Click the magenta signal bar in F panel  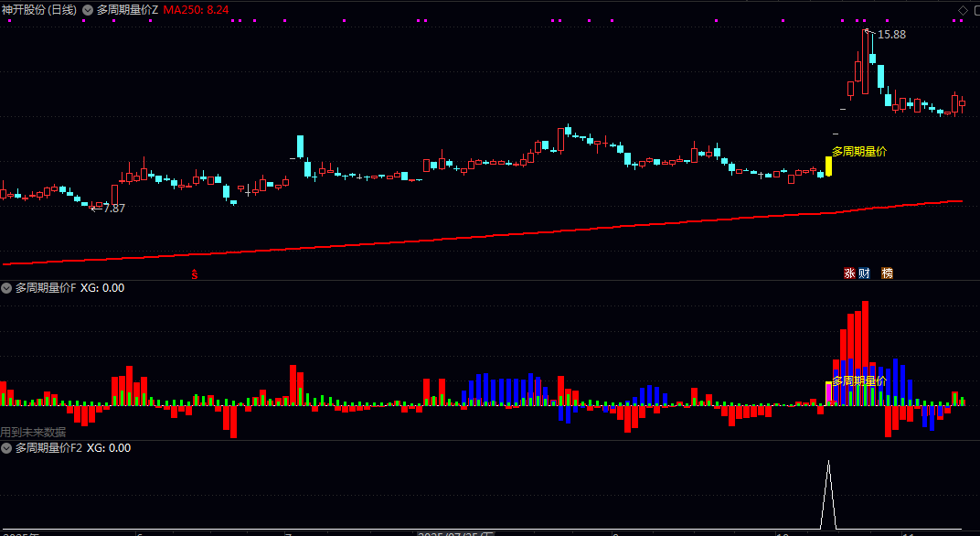829,392
